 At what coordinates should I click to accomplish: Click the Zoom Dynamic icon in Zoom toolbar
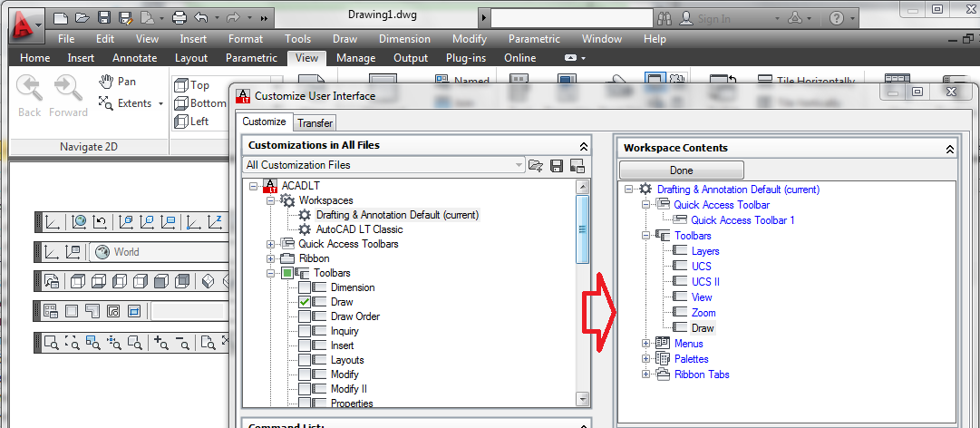73,342
